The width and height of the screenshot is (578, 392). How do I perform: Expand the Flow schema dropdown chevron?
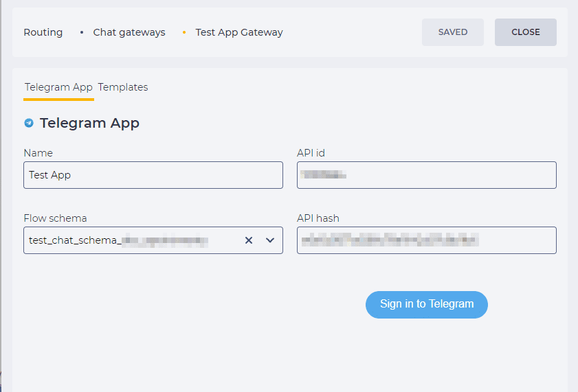click(x=270, y=240)
